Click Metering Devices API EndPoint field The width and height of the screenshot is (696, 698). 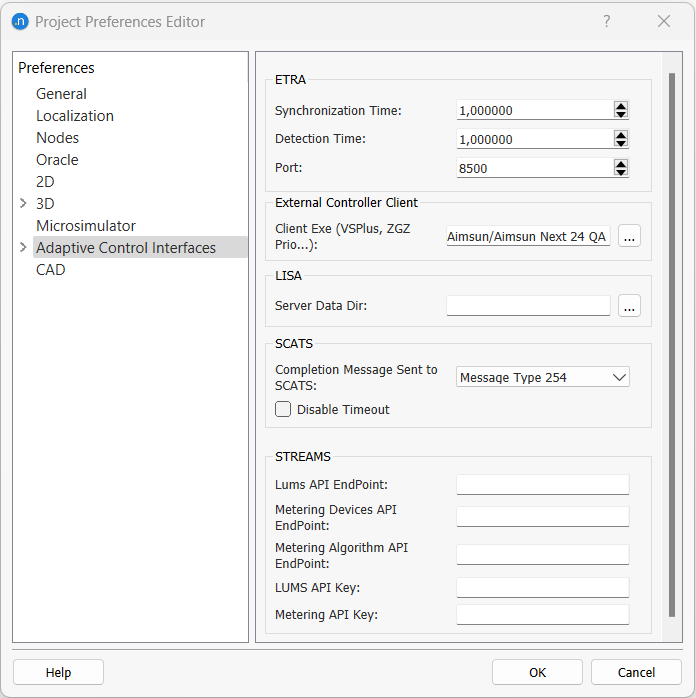point(542,516)
